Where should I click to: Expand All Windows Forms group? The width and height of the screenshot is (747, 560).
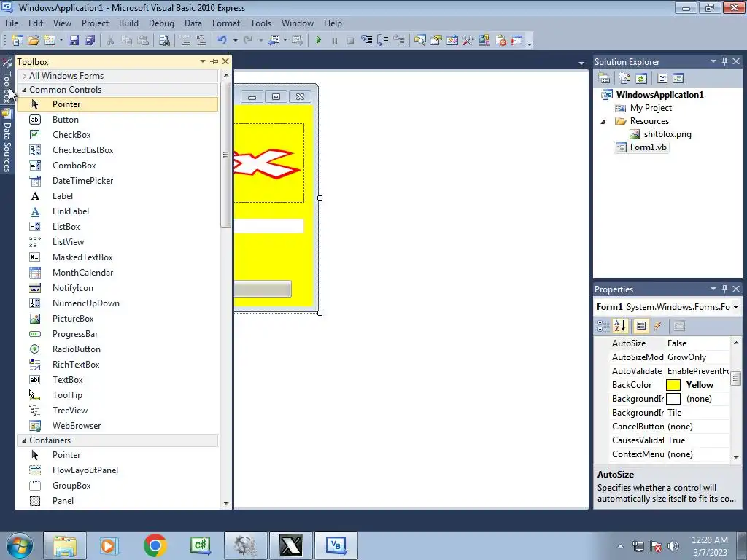pyautogui.click(x=24, y=76)
